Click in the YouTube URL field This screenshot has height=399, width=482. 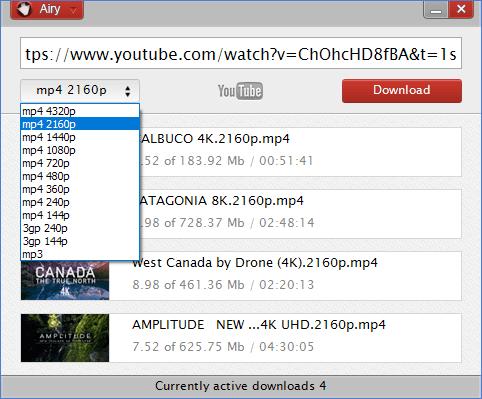tap(241, 54)
